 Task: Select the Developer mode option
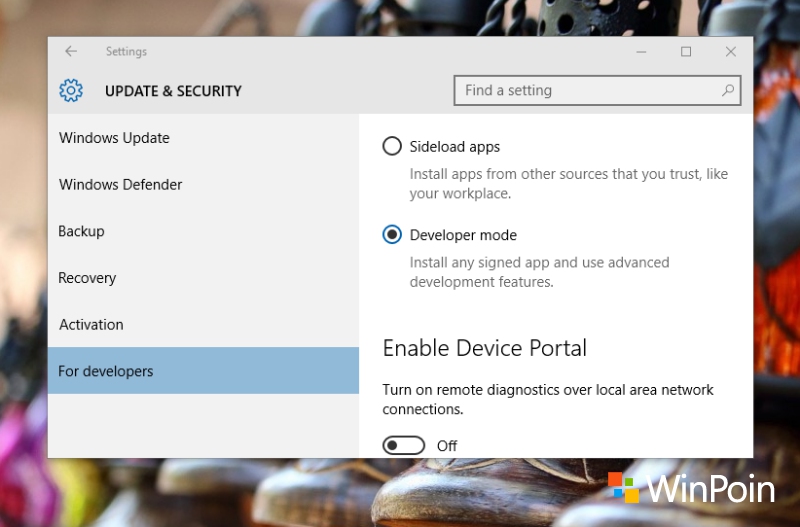(392, 235)
